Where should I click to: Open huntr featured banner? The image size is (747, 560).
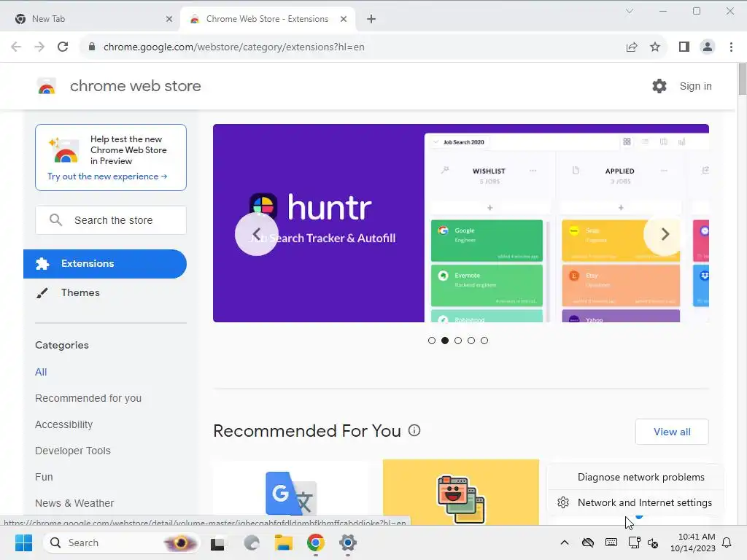click(461, 223)
